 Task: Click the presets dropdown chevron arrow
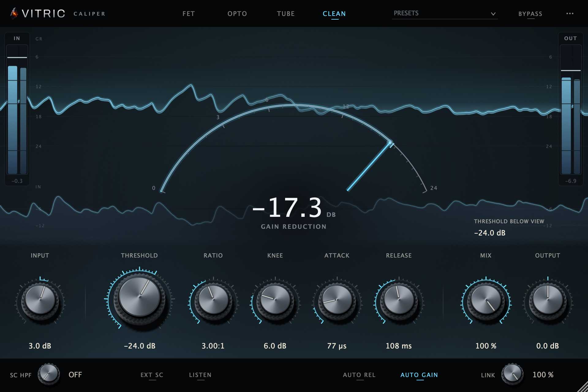(493, 14)
